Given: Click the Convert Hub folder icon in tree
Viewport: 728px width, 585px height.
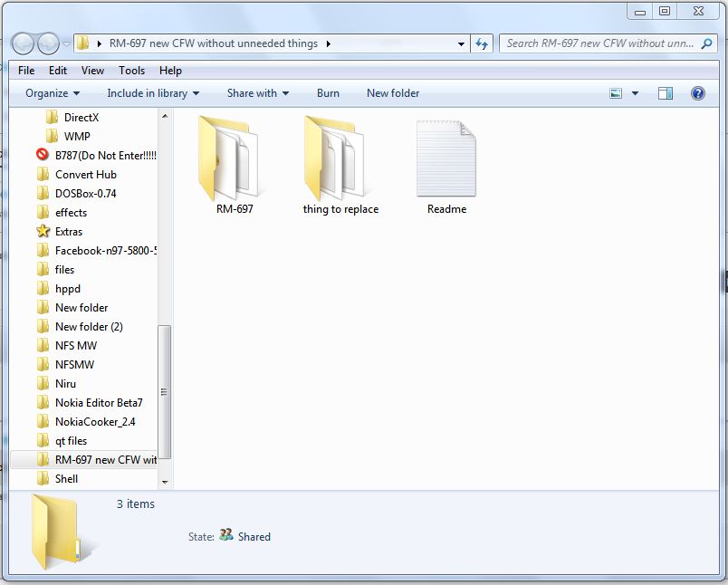Looking at the screenshot, I should (43, 174).
